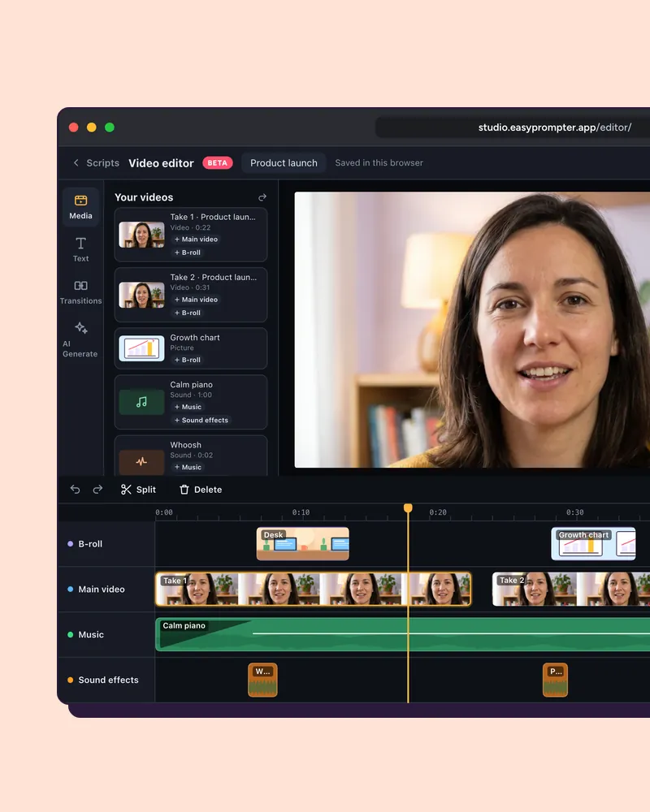
Task: Click the orange playhead handle
Action: point(408,508)
